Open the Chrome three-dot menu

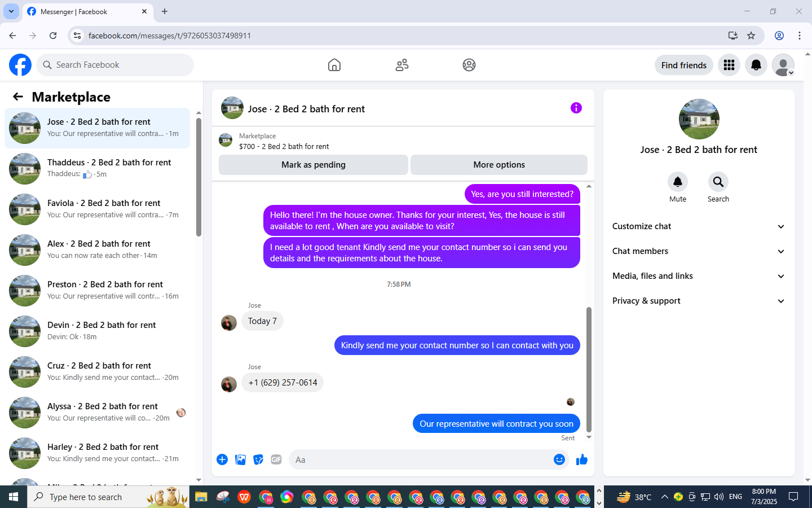[800, 36]
